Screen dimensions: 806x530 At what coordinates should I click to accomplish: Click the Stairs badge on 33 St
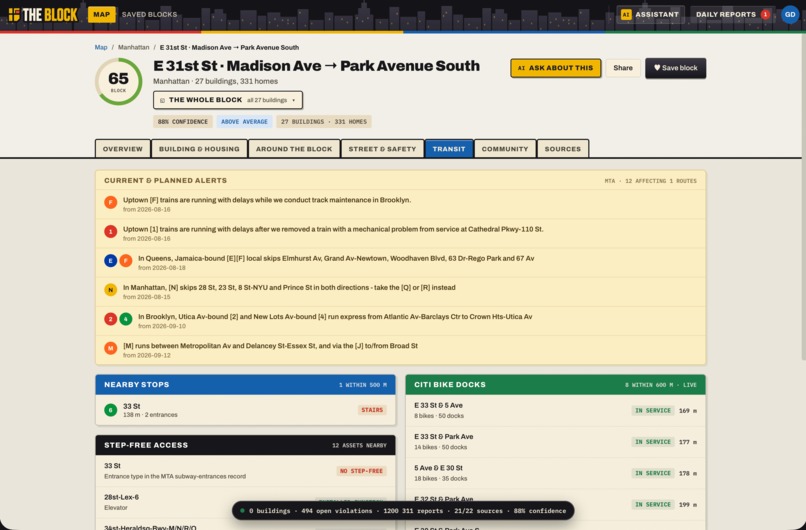coord(372,410)
